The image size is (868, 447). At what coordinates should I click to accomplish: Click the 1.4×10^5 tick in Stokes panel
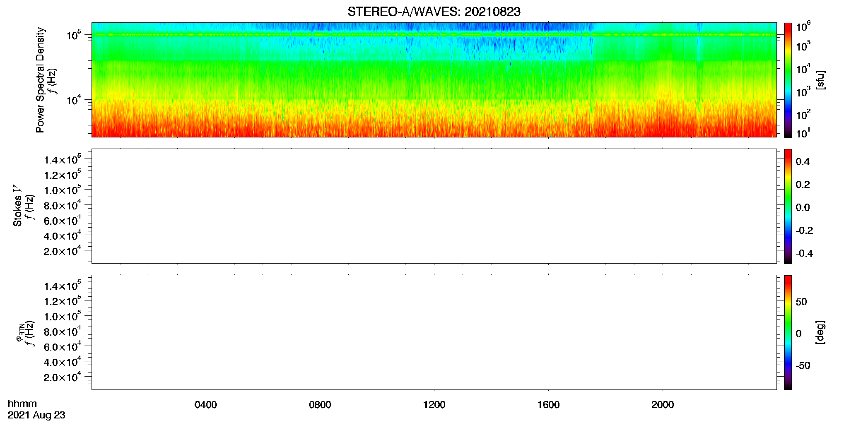63,159
